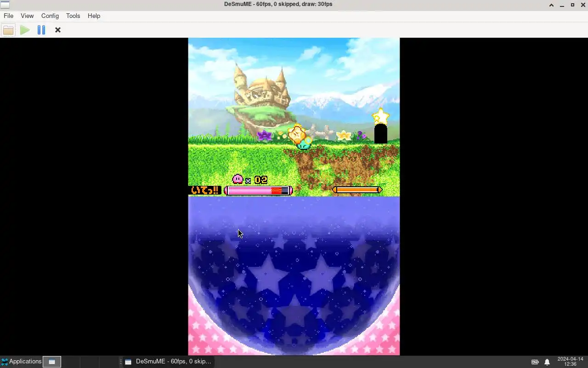Image resolution: width=588 pixels, height=368 pixels.
Task: Open the notification bell in the tray
Action: (x=547, y=362)
